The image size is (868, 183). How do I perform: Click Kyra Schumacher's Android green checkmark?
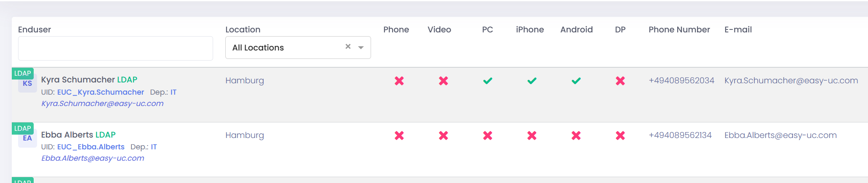[x=576, y=81]
